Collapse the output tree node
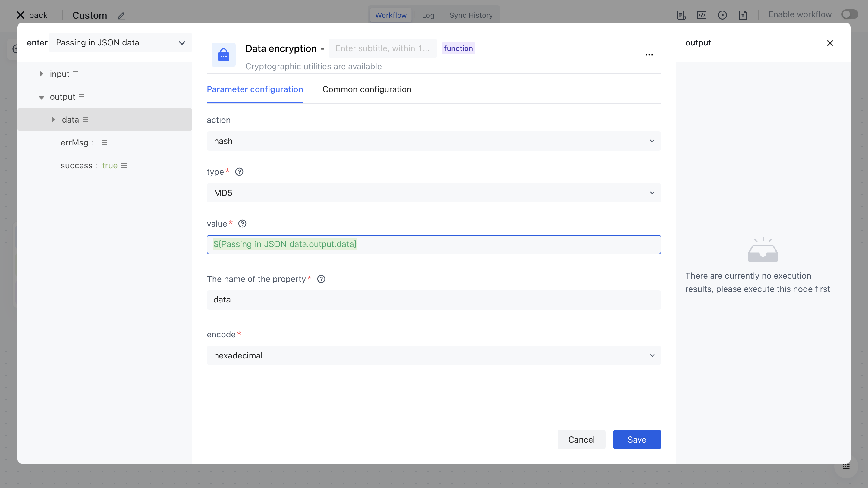 coord(41,97)
